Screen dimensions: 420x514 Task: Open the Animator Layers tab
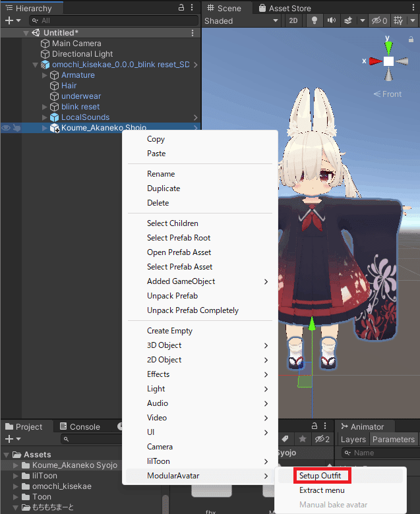(x=353, y=440)
